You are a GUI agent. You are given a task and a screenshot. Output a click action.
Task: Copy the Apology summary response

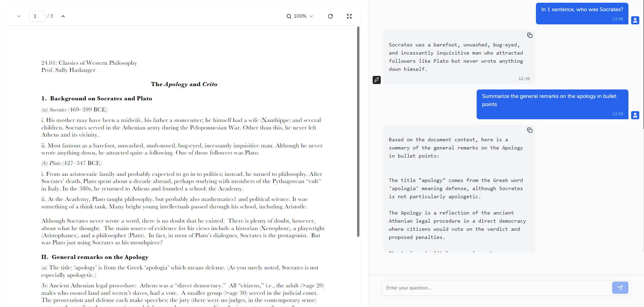point(529,130)
